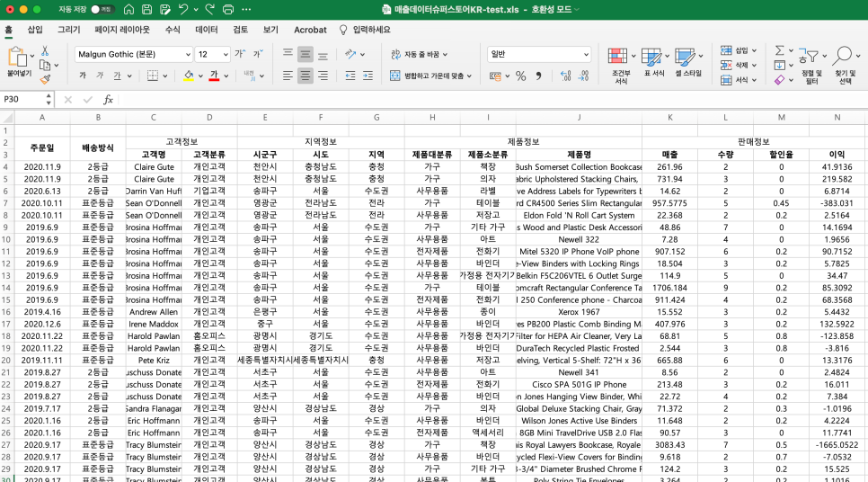868x482 pixels.
Task: Click 자동 줄 바꿈 wrap text button
Action: click(419, 54)
